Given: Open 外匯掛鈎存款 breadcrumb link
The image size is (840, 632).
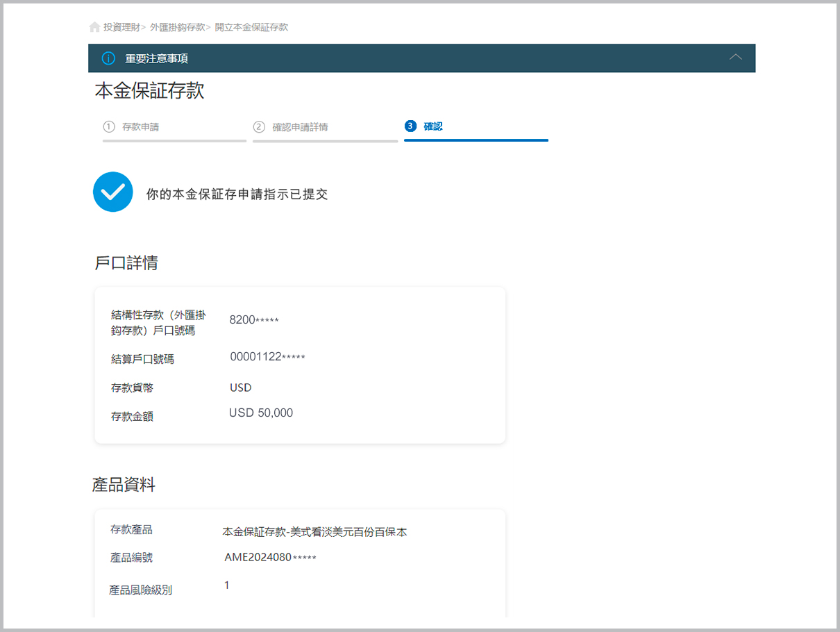Looking at the screenshot, I should (x=178, y=27).
